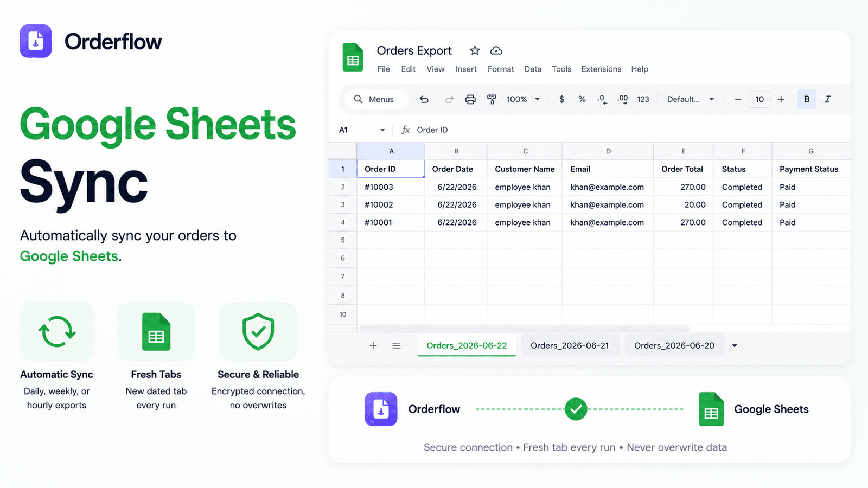Open the Edit menu
The width and height of the screenshot is (868, 488).
pyautogui.click(x=409, y=69)
